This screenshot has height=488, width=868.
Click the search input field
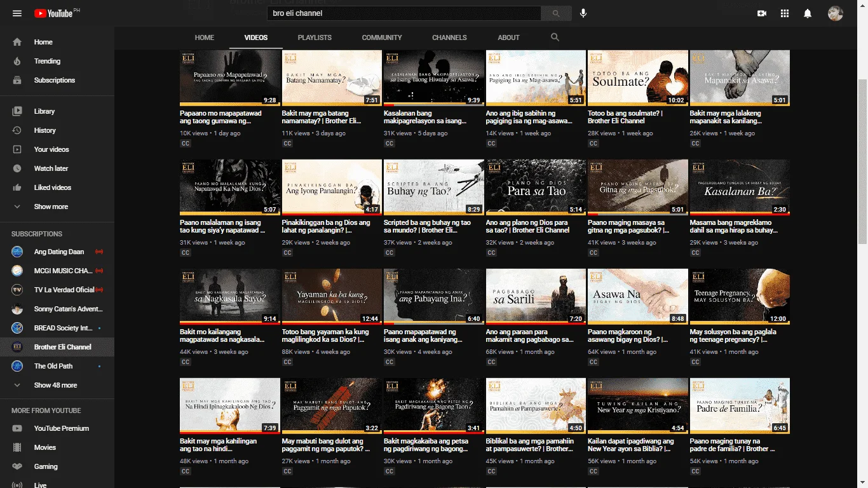404,13
